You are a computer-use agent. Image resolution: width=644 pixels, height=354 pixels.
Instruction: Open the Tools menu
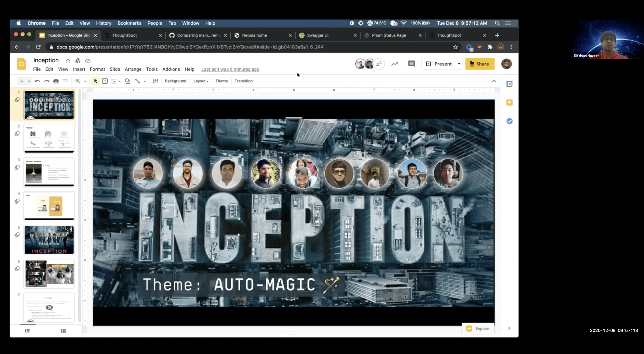pyautogui.click(x=152, y=69)
